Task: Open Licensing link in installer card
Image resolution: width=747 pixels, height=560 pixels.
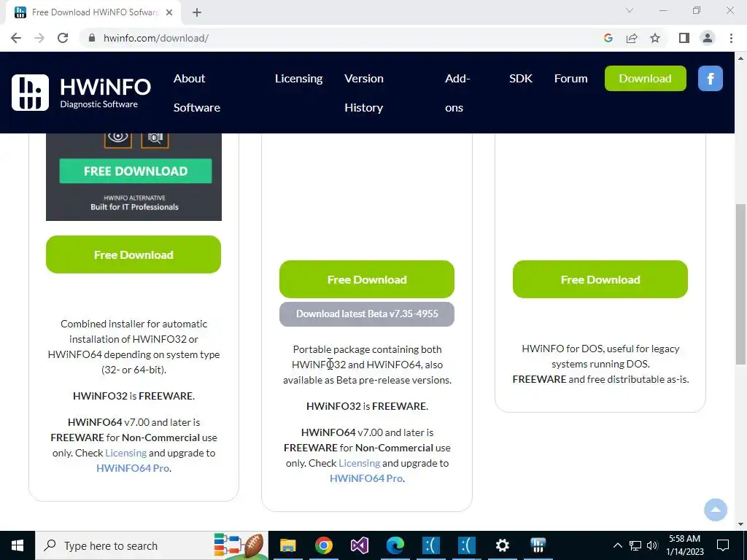Action: pos(125,453)
